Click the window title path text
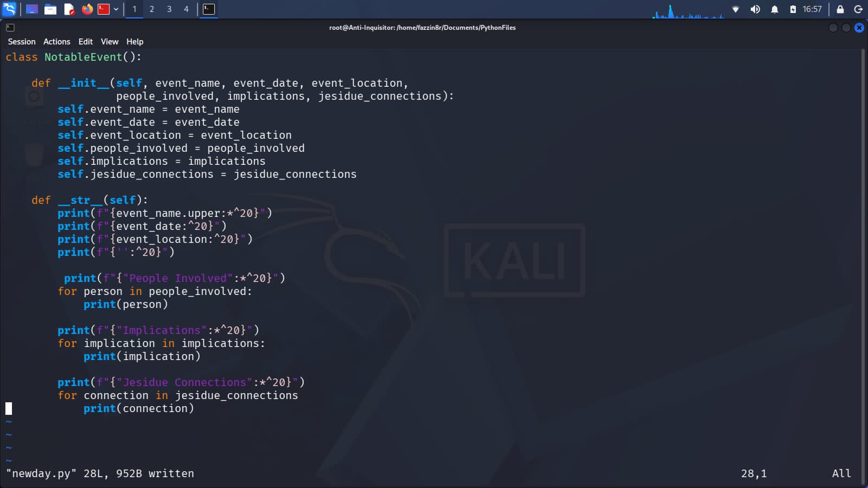 [x=423, y=28]
